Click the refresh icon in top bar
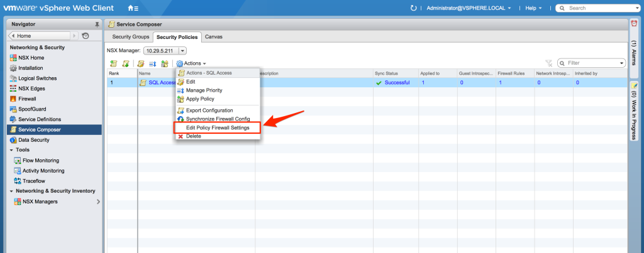The width and height of the screenshot is (644, 253). pos(414,8)
